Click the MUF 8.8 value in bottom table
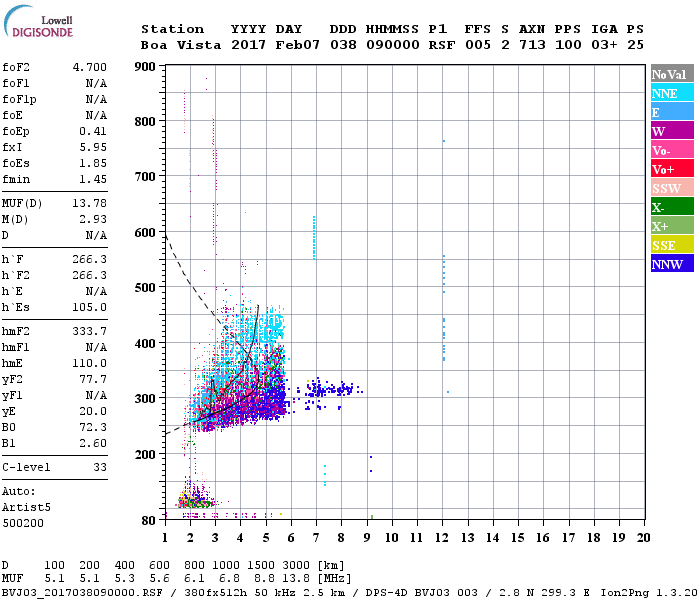Image resolution: width=700 pixels, height=600 pixels. tap(264, 579)
